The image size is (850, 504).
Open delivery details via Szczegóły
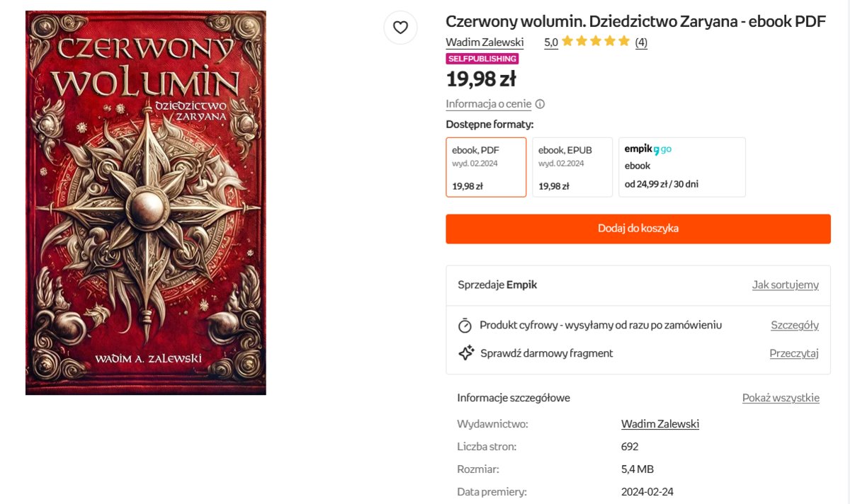795,325
